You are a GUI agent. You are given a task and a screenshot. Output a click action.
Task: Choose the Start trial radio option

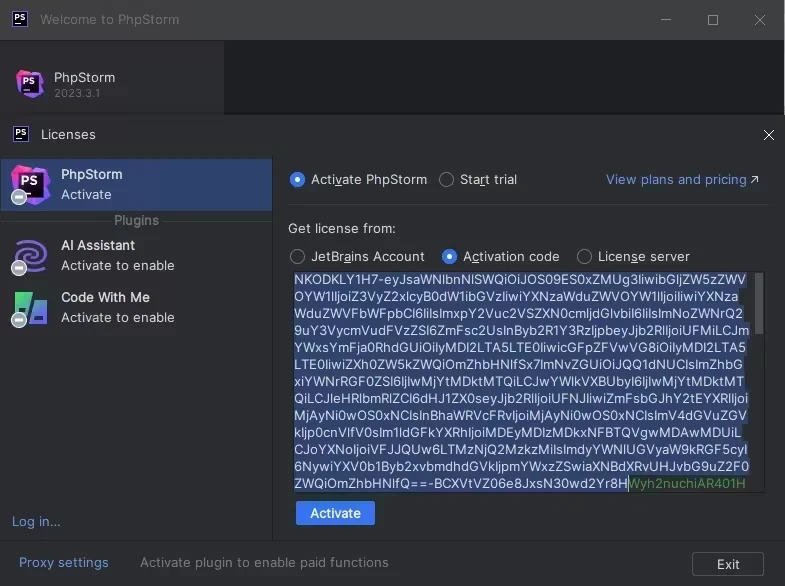pyautogui.click(x=446, y=180)
